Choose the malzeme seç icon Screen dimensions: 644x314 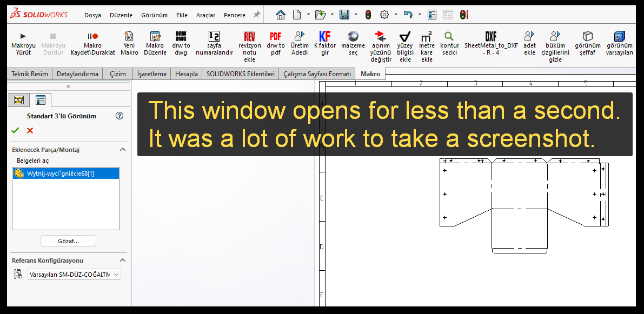(353, 37)
